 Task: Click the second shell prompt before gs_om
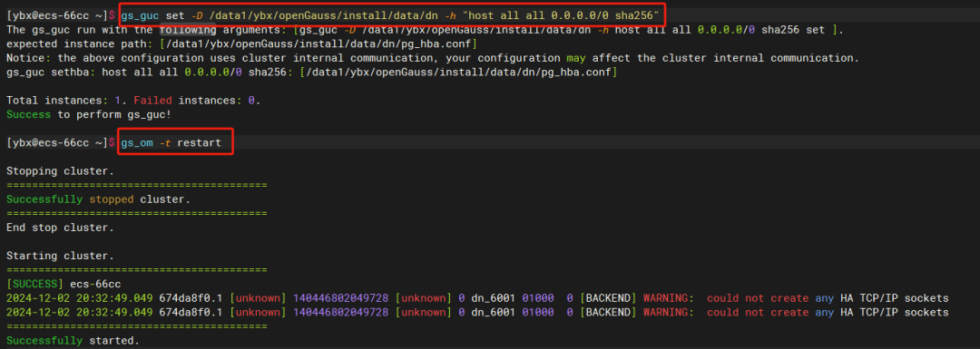tap(57, 143)
